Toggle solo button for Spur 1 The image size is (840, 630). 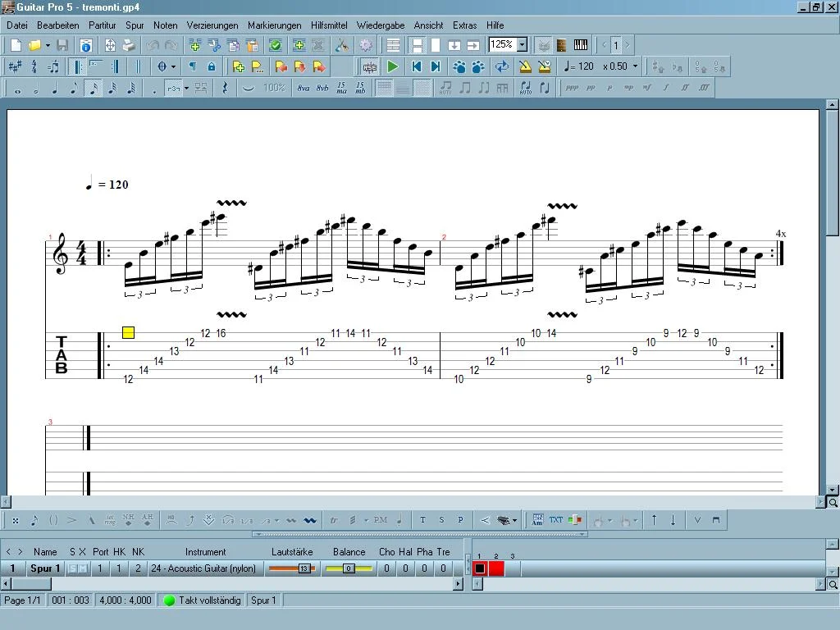[73, 568]
